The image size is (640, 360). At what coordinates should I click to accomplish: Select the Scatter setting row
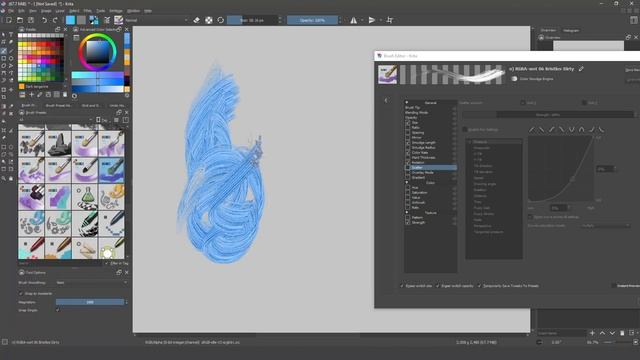click(x=430, y=167)
